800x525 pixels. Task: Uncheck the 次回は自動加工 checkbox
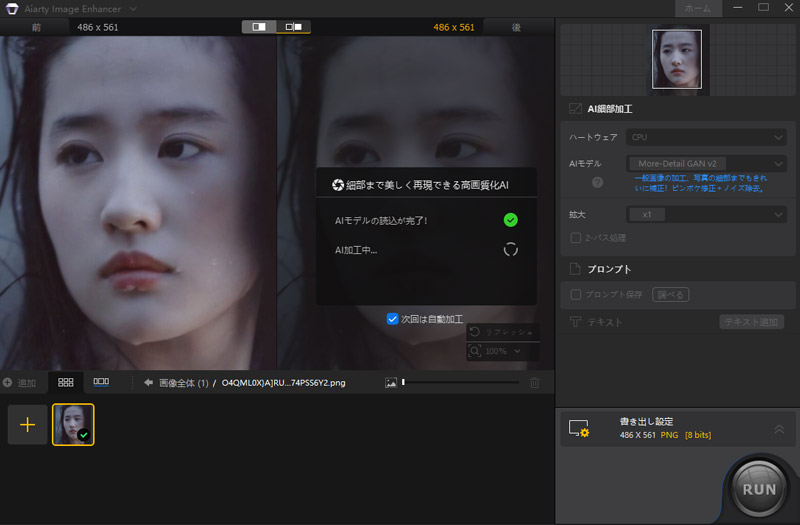coord(393,319)
